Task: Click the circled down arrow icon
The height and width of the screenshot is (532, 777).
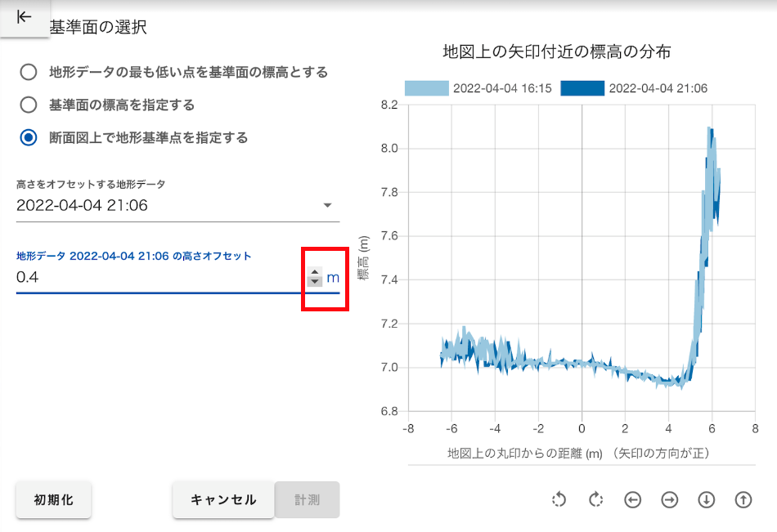Action: (706, 499)
